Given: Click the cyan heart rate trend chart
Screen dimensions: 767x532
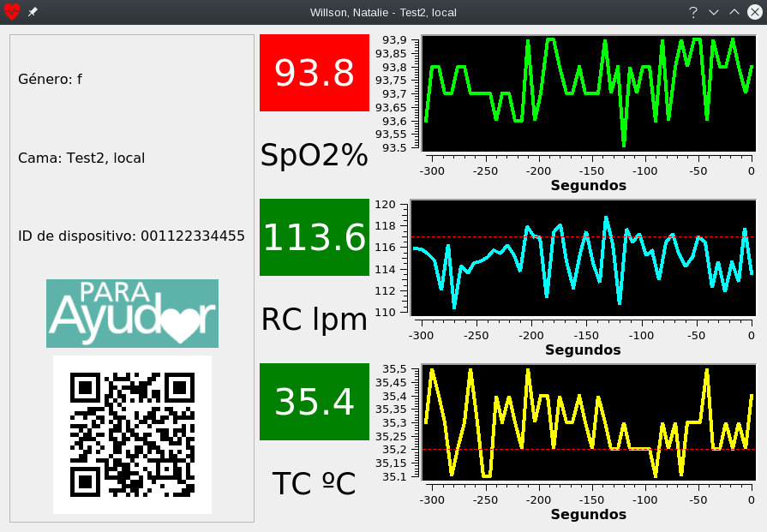Looking at the screenshot, I should (583, 259).
